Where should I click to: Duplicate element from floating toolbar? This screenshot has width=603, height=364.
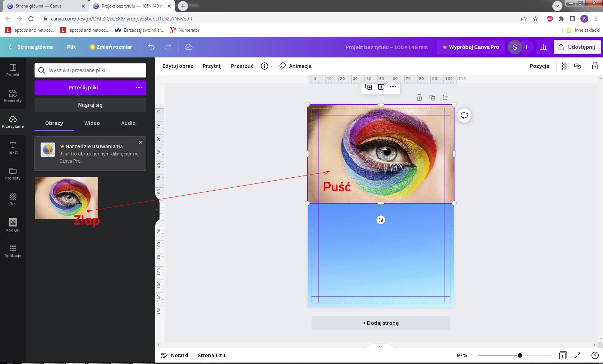(x=368, y=87)
